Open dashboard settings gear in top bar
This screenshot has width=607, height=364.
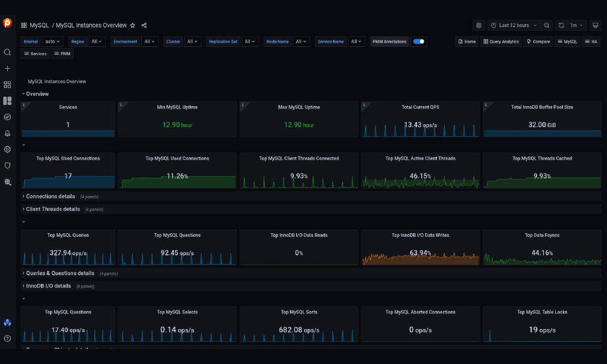point(479,25)
